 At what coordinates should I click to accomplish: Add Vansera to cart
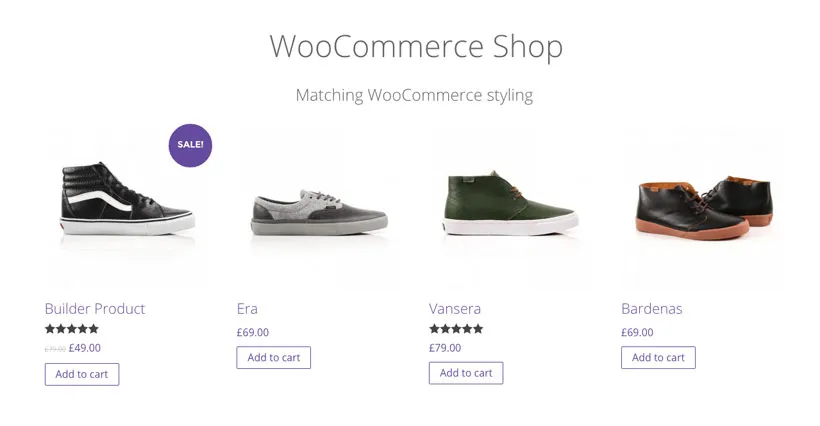coord(466,373)
